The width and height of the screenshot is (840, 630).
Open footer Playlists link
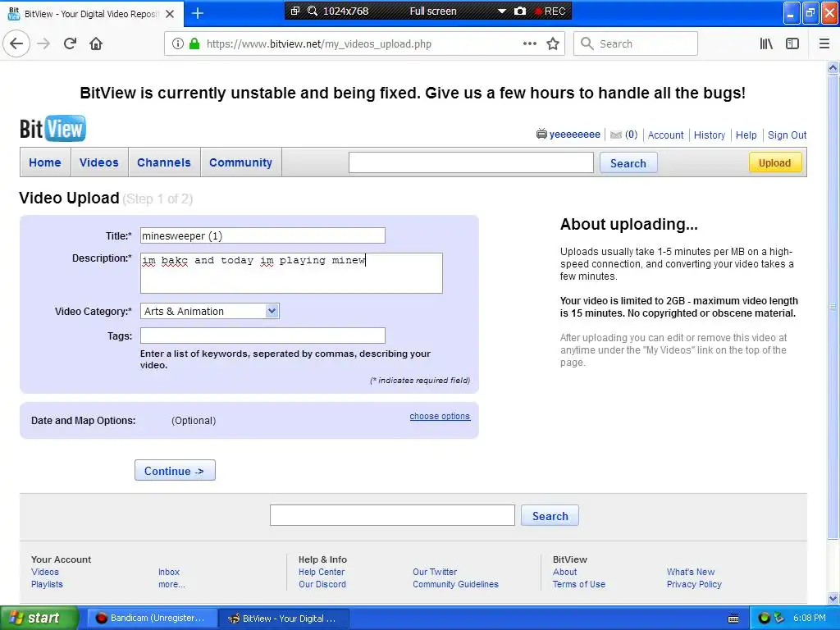[x=47, y=584]
